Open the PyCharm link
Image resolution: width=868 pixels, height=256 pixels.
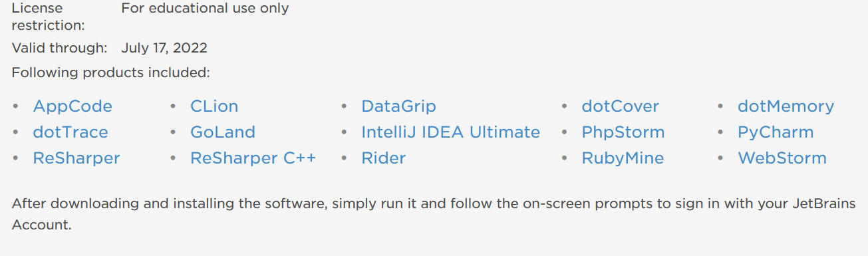point(776,132)
